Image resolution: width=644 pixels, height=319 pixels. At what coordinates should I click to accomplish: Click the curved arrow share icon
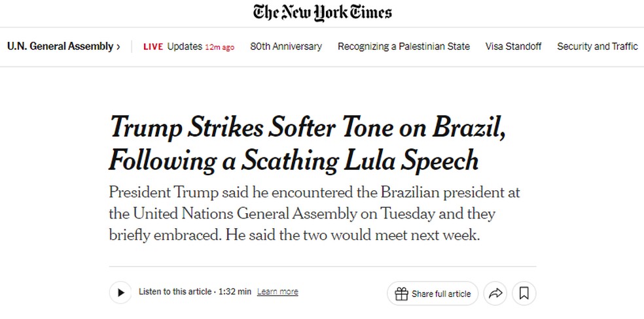point(495,294)
